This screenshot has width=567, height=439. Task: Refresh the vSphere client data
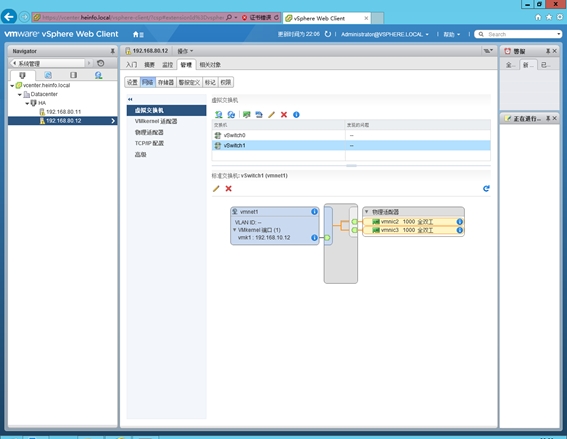(328, 34)
